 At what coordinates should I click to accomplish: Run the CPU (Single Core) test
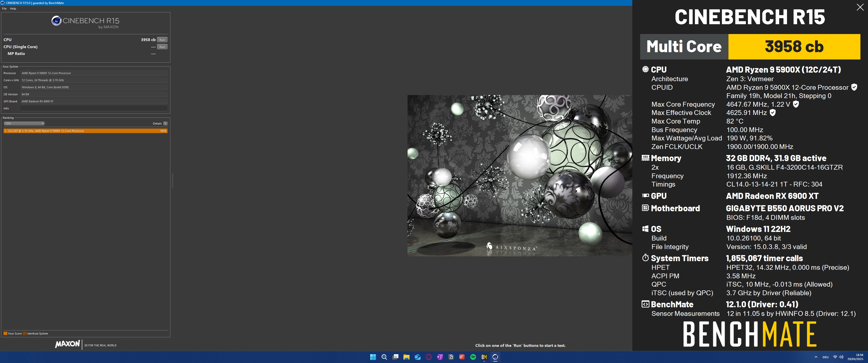162,47
